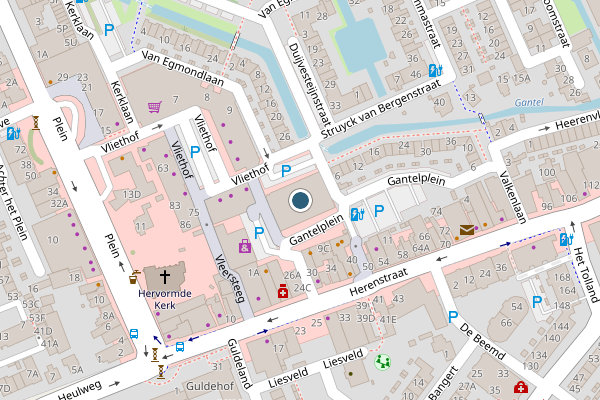Click house number 26A
Image resolution: width=600 pixels, height=400 pixels.
[292, 275]
